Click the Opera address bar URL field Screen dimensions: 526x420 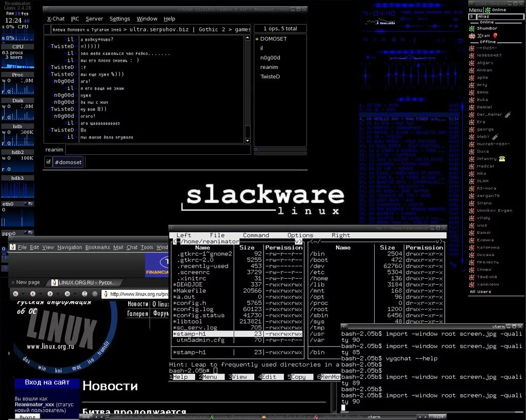(x=135, y=294)
